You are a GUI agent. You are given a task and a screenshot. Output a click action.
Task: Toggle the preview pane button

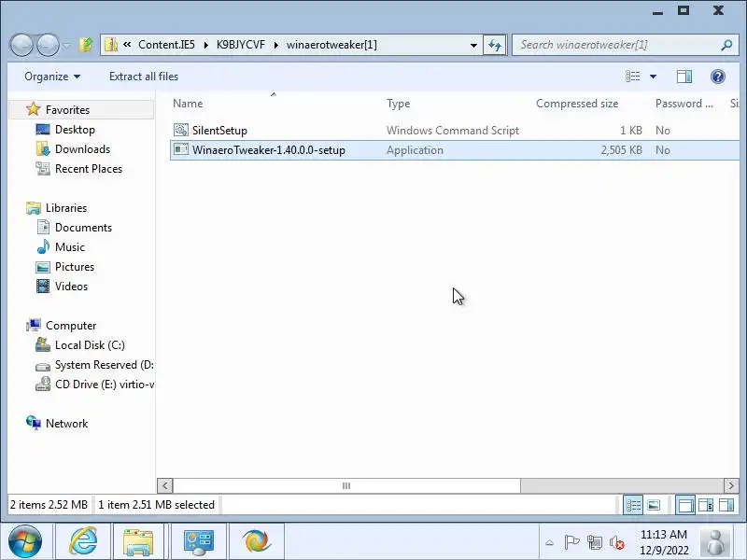[x=684, y=77]
